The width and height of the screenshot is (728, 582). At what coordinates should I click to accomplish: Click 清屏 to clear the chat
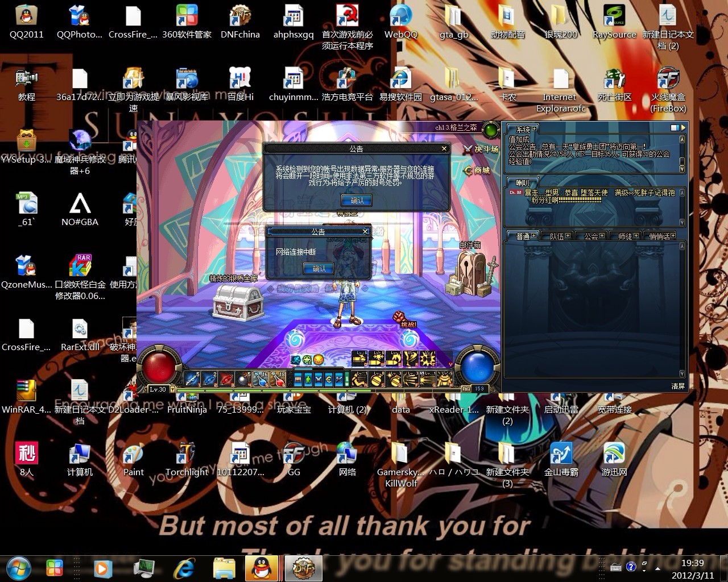678,386
